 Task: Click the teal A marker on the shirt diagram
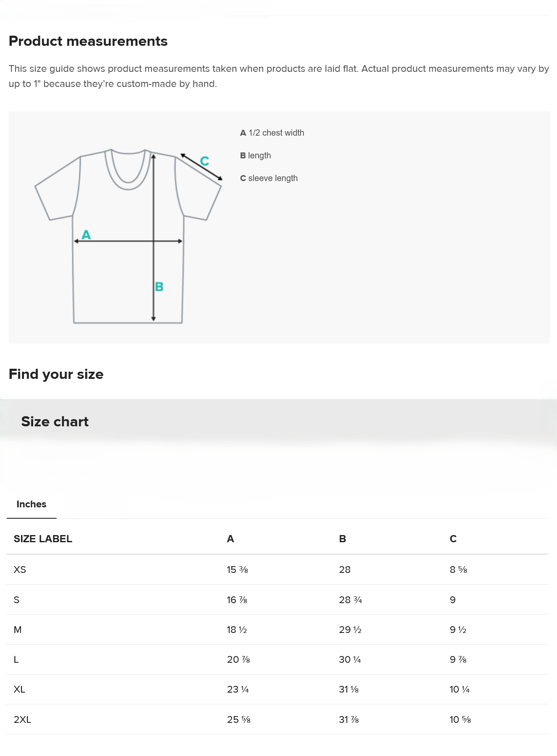(86, 234)
